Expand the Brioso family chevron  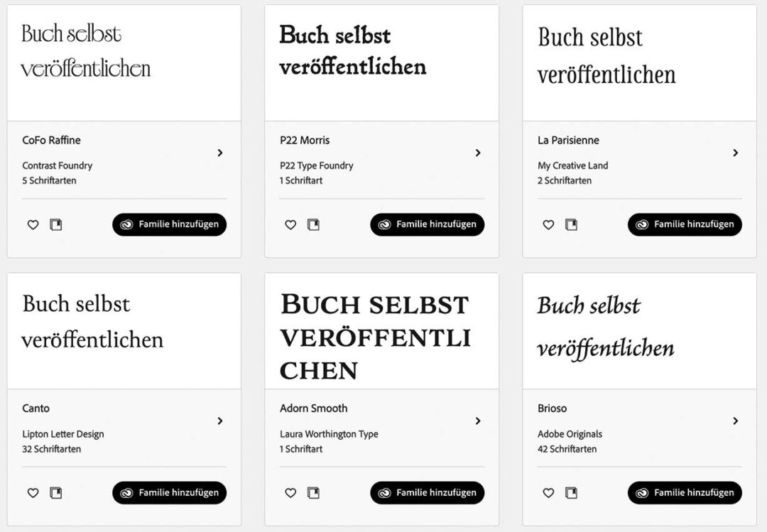coord(736,421)
